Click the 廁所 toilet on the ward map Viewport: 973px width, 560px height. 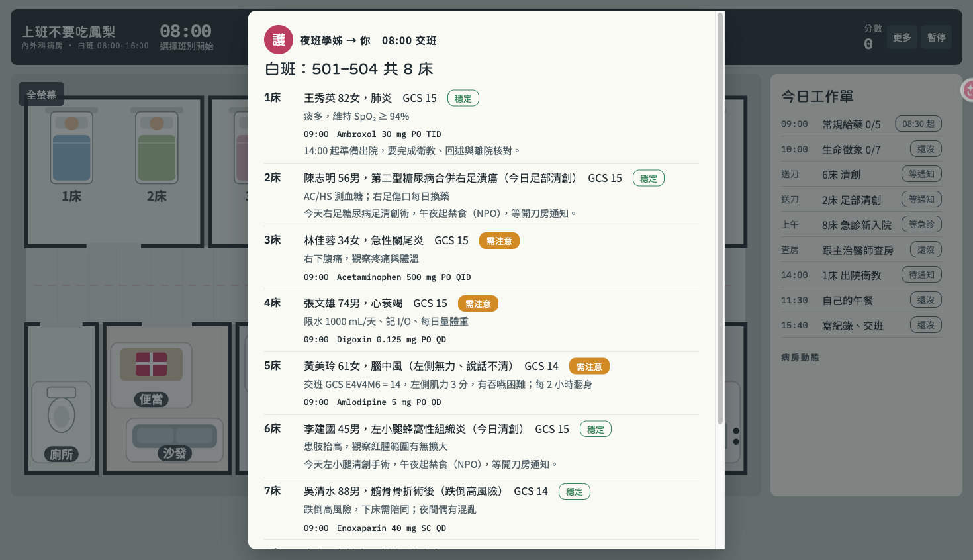pos(62,422)
